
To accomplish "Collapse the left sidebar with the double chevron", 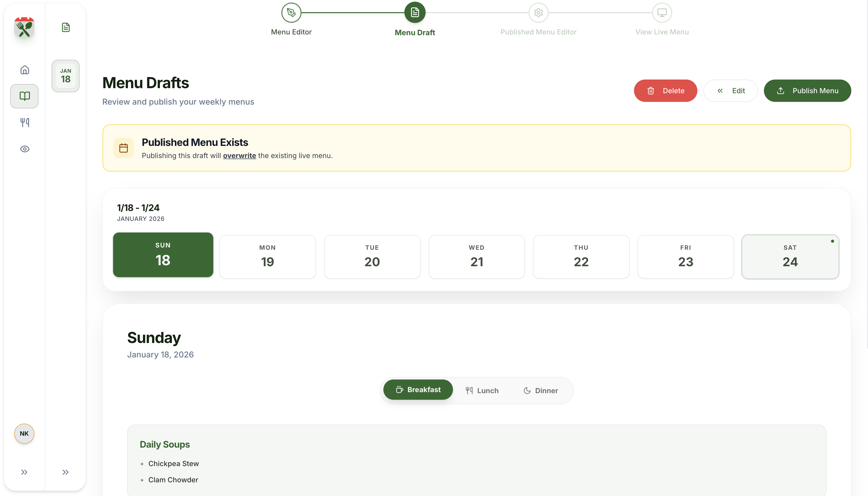I will coord(24,472).
